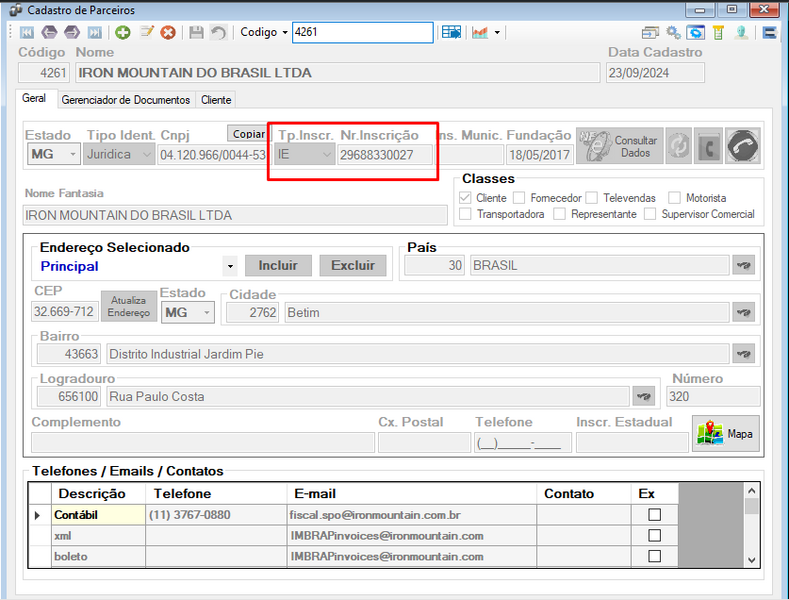Tick the Ex checkbox in xml row

click(655, 535)
